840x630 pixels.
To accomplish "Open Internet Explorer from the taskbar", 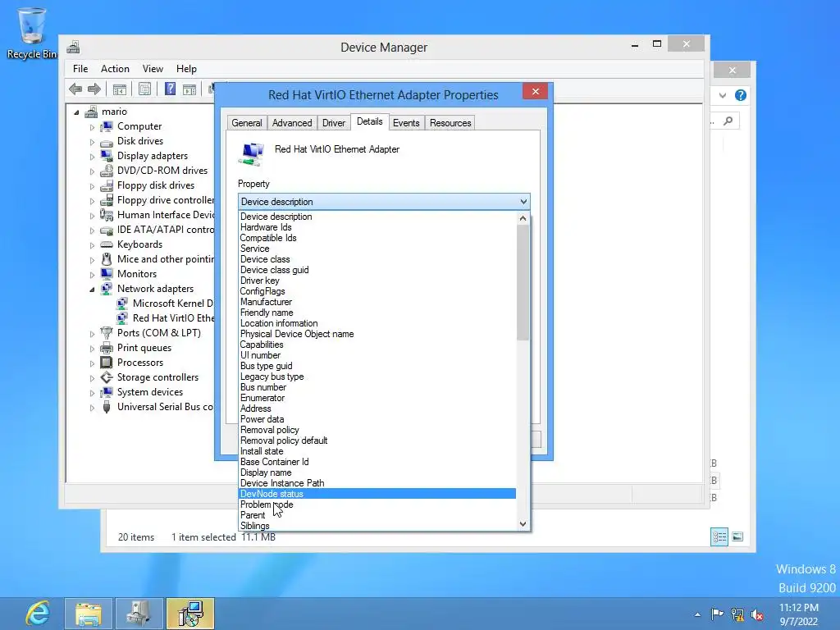I will 38,614.
